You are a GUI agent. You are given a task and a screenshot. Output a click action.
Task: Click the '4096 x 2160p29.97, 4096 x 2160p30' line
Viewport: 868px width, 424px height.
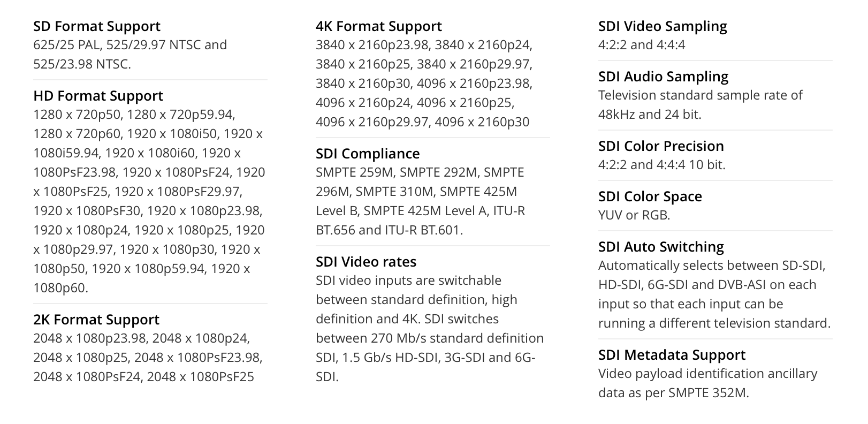(423, 122)
